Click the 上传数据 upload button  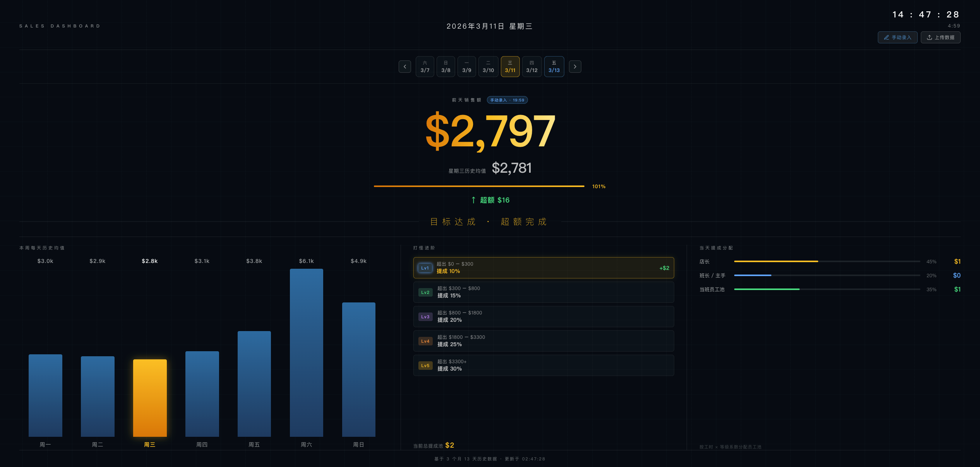click(x=941, y=37)
